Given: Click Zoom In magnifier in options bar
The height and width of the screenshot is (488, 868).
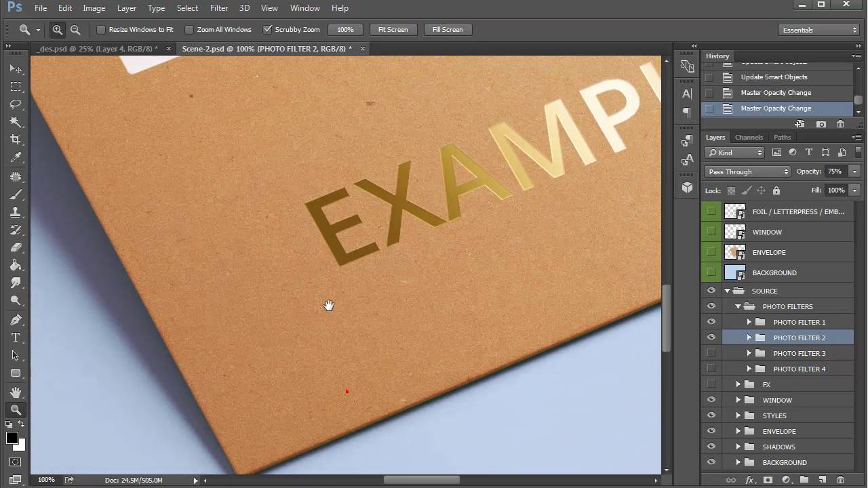Looking at the screenshot, I should point(58,30).
